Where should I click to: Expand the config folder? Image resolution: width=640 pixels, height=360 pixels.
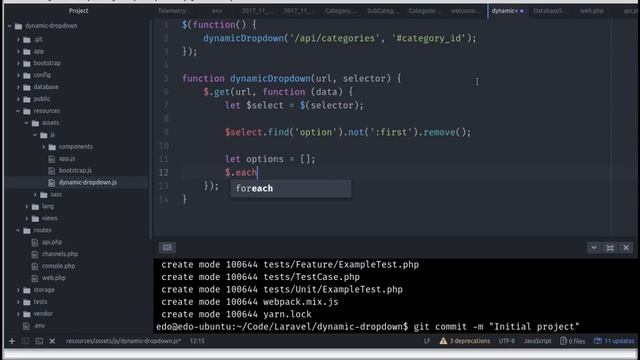18,75
